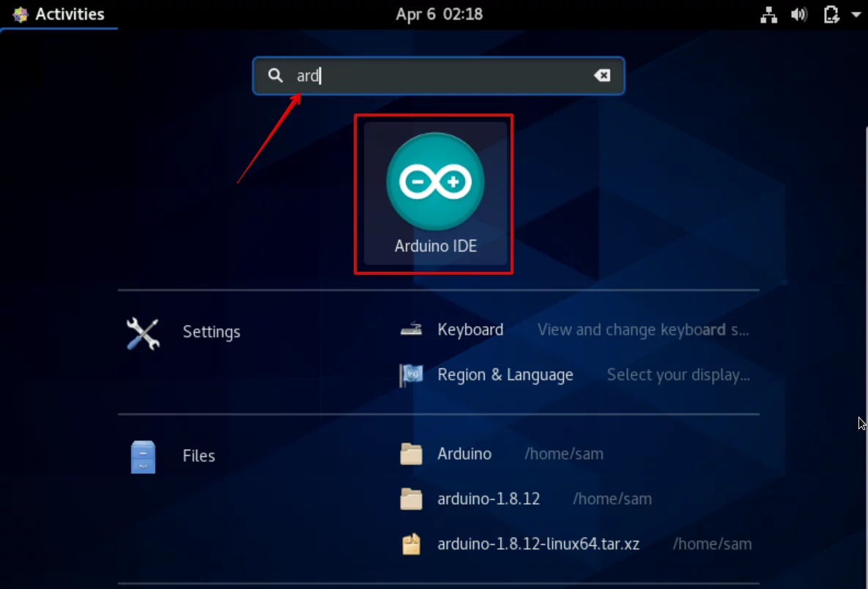The height and width of the screenshot is (589, 868).
Task: Open the network status icon in top bar
Action: (x=768, y=15)
